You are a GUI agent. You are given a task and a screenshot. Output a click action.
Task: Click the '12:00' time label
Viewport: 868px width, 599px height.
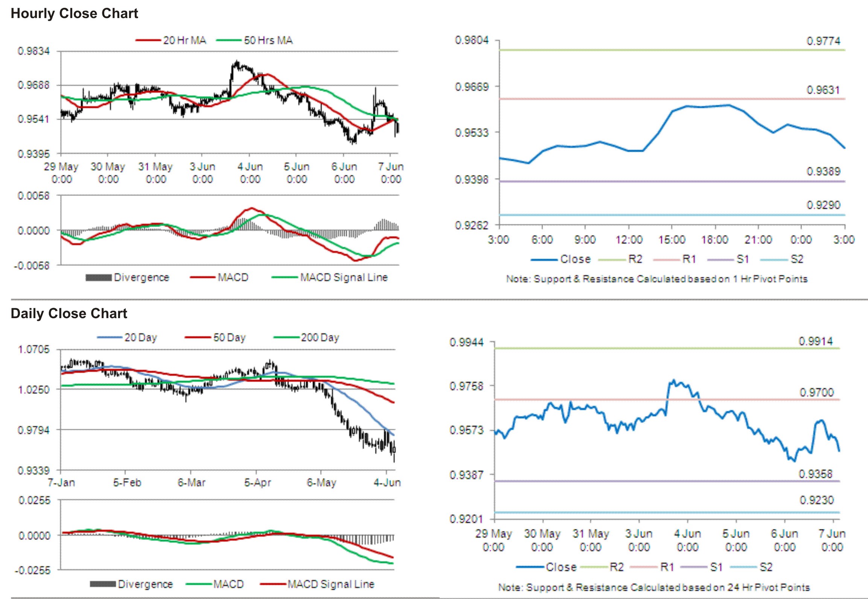click(629, 240)
